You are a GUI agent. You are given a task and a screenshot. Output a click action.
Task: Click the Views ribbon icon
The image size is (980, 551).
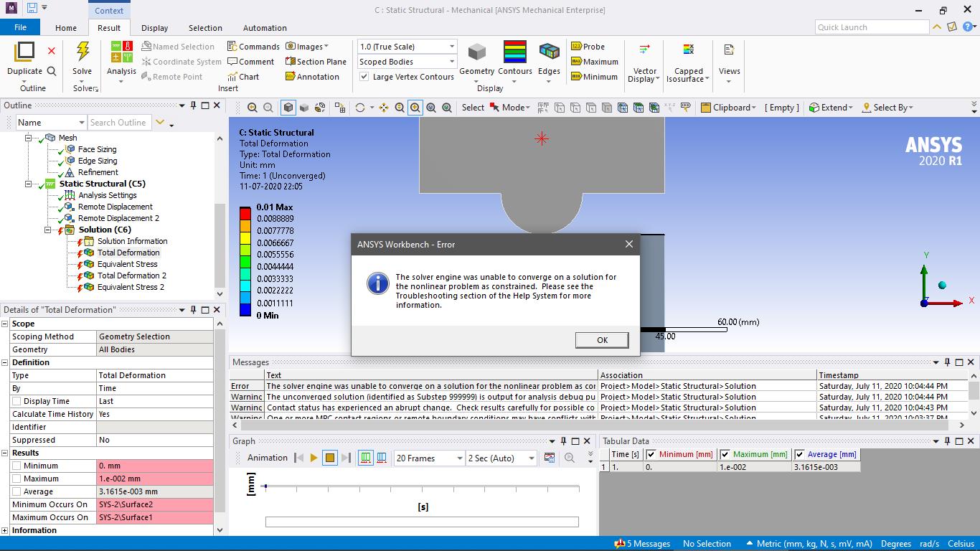[x=729, y=50]
